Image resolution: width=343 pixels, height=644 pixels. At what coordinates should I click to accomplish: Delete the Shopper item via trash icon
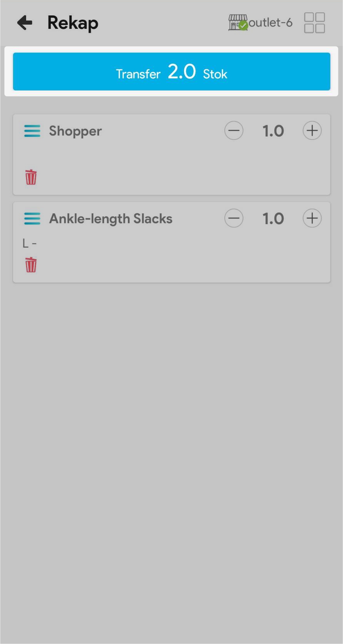31,177
